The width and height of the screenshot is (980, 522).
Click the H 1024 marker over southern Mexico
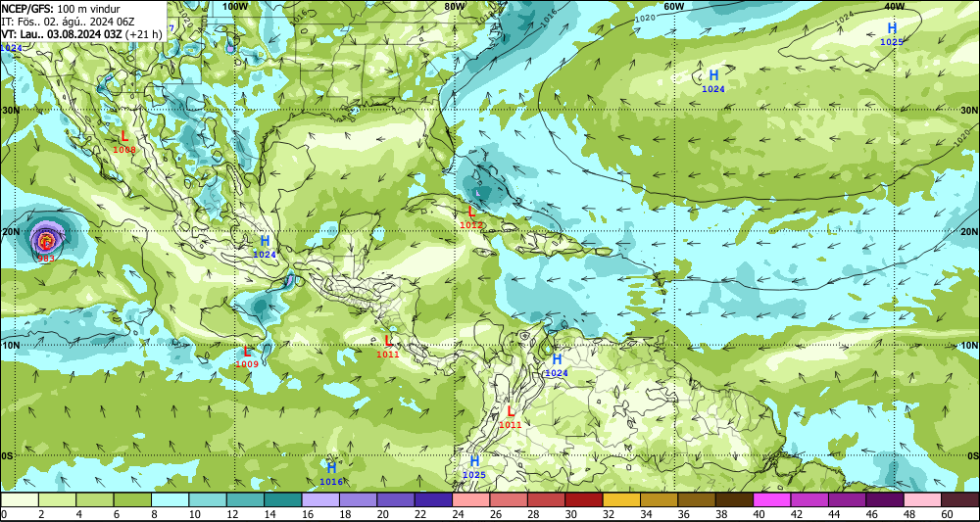tap(265, 241)
